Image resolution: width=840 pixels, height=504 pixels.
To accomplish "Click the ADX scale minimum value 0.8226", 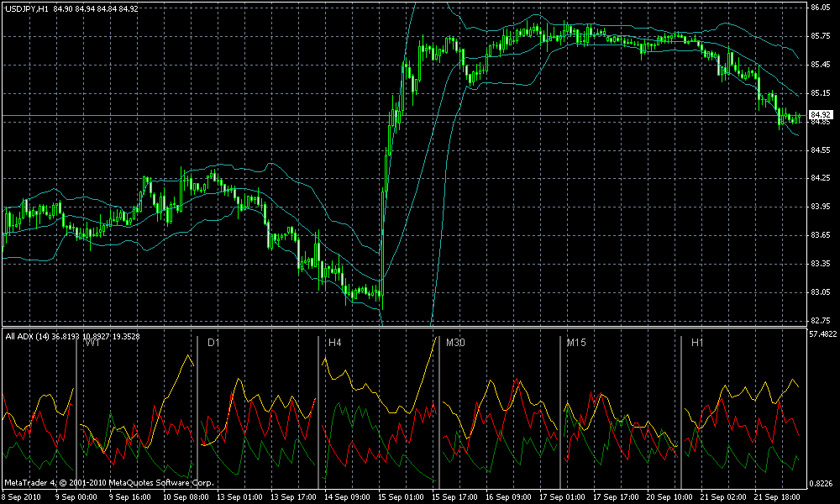I will 822,483.
